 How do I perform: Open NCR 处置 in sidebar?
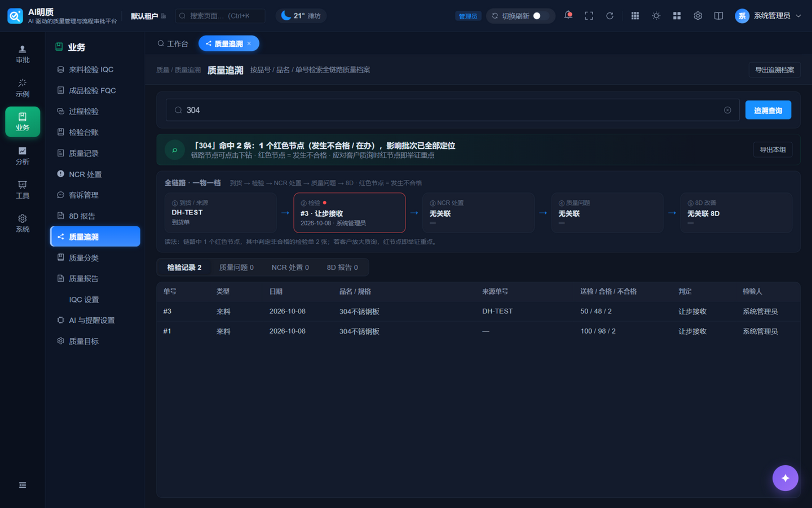pos(95,174)
